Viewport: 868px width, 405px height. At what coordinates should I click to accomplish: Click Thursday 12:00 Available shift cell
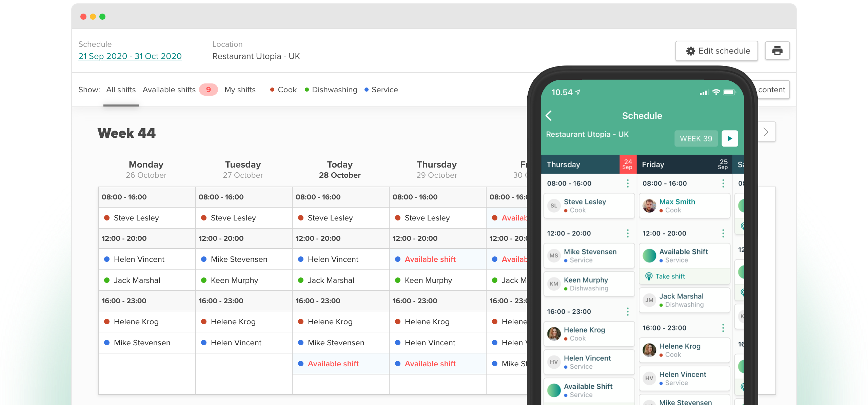[437, 259]
